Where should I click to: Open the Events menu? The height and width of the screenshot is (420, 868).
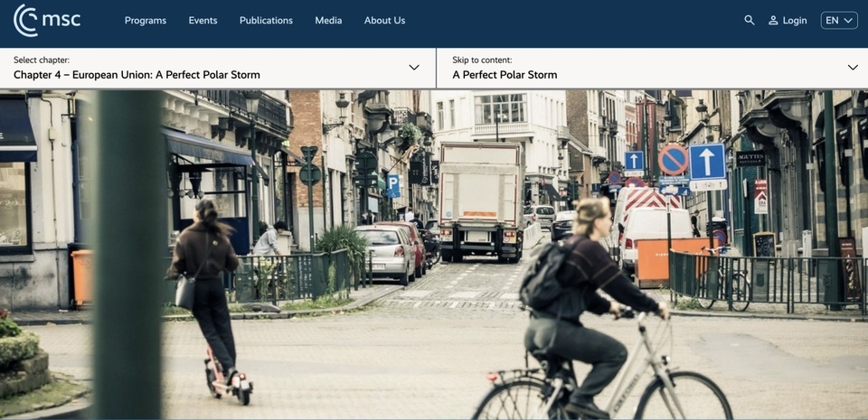(203, 20)
